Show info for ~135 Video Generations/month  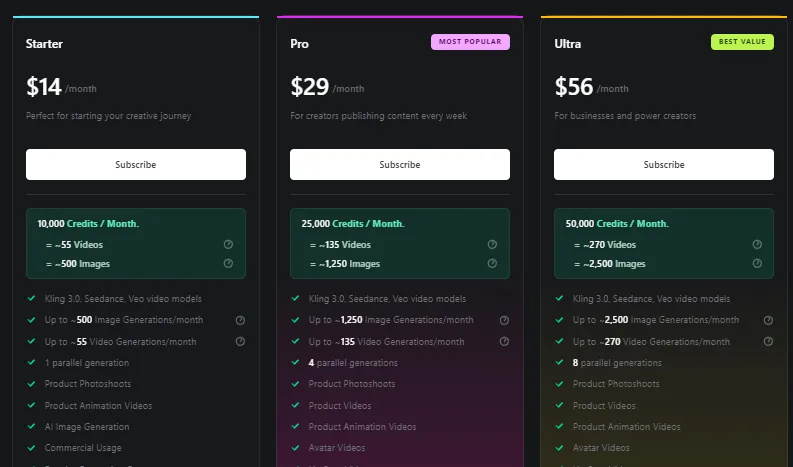coord(504,342)
